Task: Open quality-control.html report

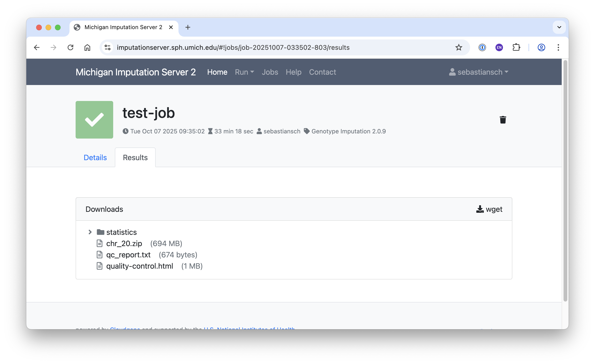Action: pos(139,266)
